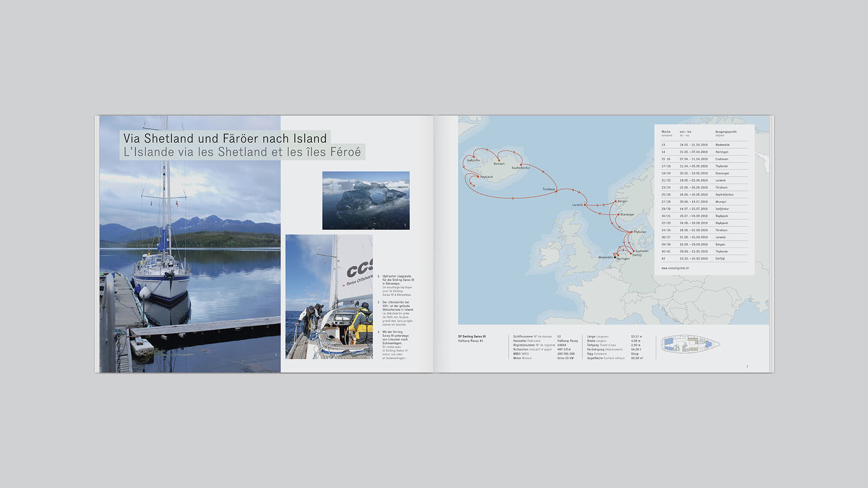
Task: Click the 'Woche semaine' column header
Action: tap(667, 133)
